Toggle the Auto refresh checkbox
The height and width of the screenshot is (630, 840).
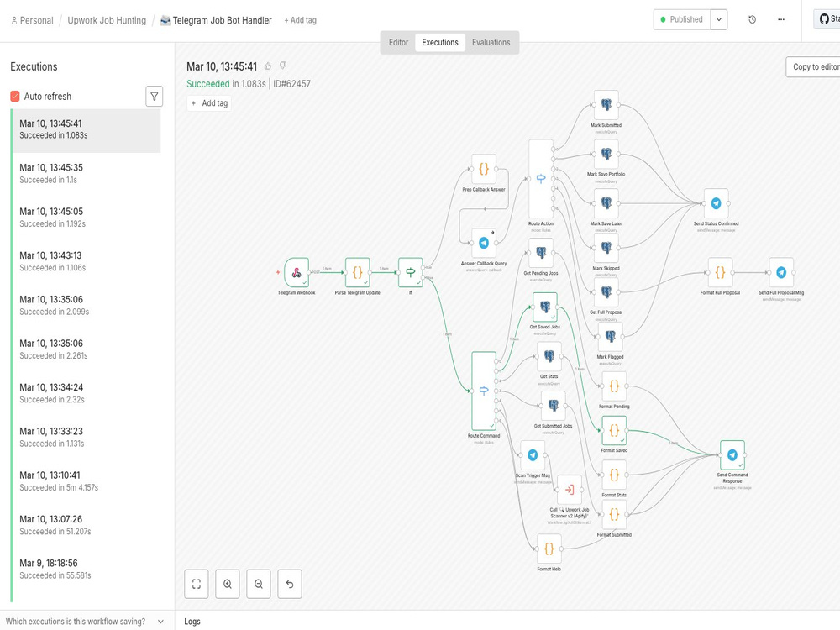point(15,97)
